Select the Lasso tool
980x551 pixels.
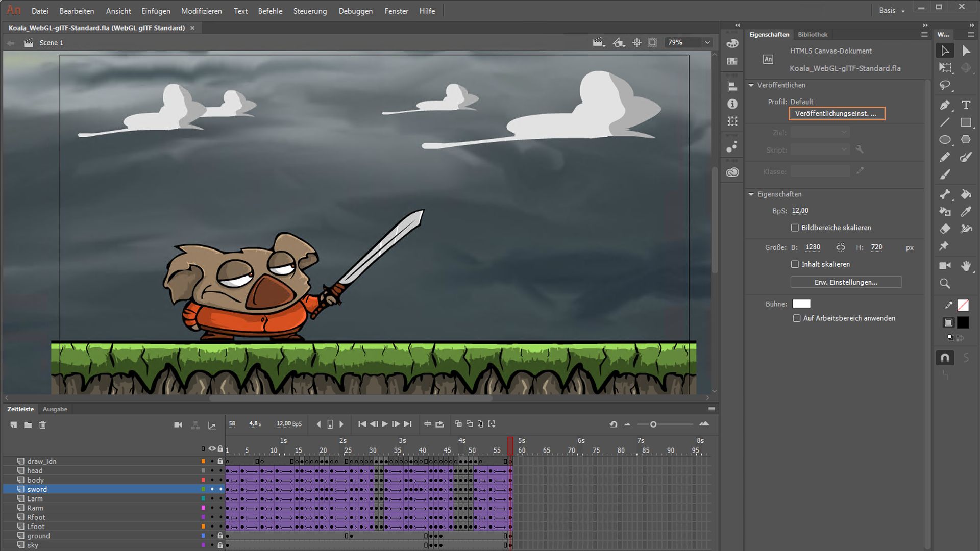tap(945, 85)
